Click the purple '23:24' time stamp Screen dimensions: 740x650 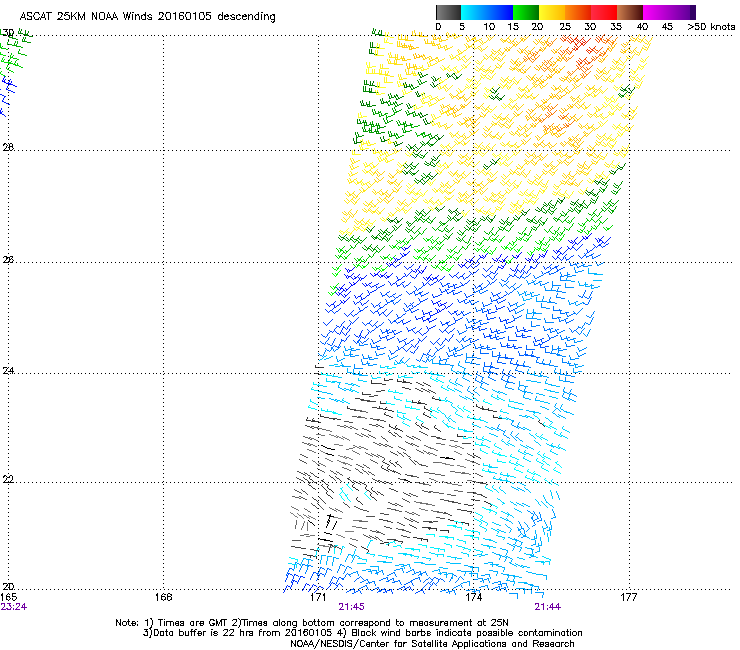[x=14, y=607]
